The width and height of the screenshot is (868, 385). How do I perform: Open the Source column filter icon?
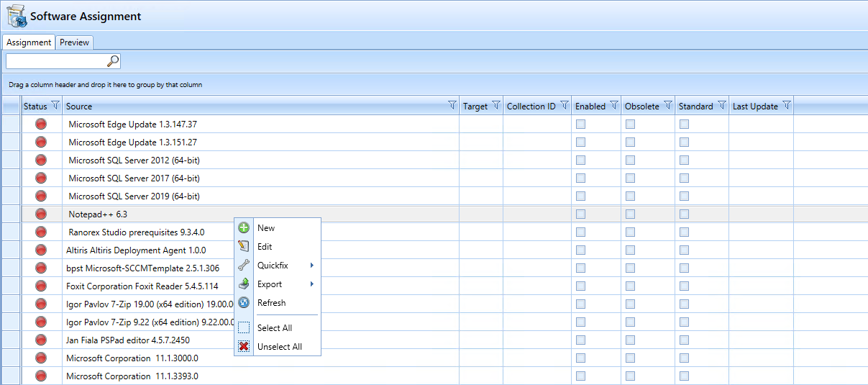click(452, 106)
